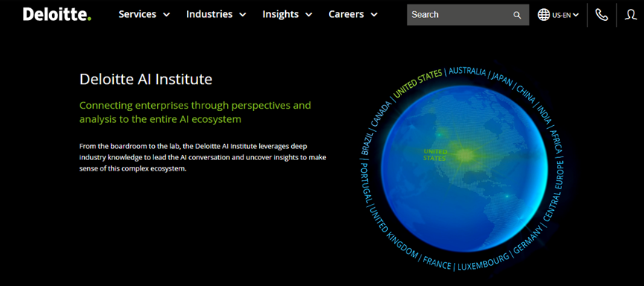
Task: Select CHINA on the globe ring
Action: (526, 95)
